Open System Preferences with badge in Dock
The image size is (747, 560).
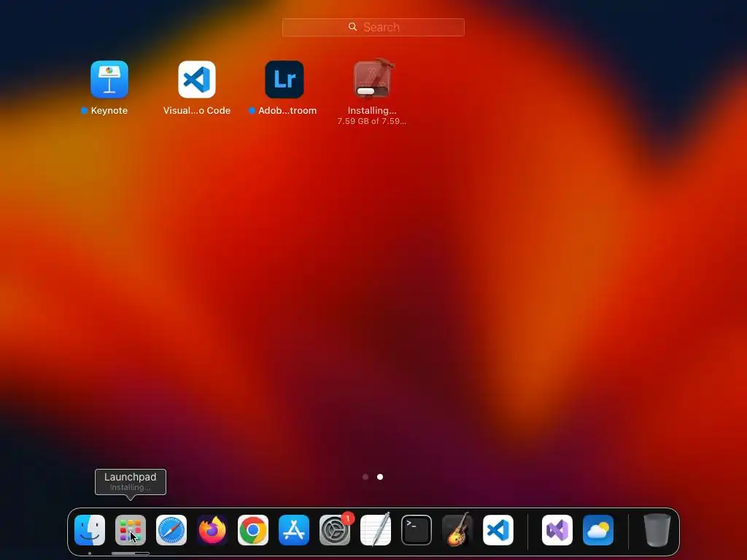point(335,530)
